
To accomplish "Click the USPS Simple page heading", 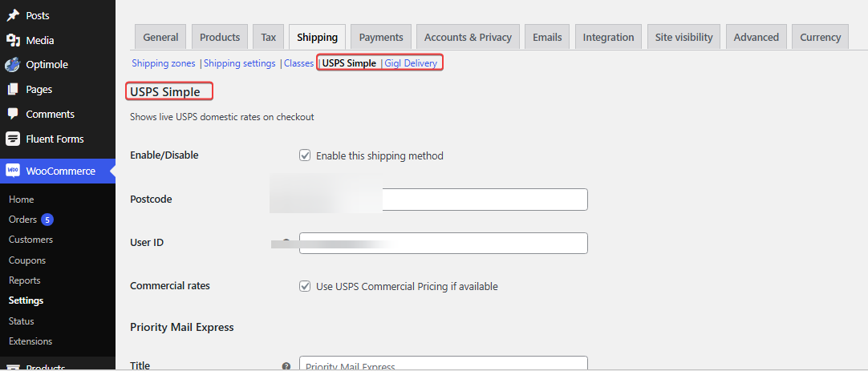I will point(165,92).
